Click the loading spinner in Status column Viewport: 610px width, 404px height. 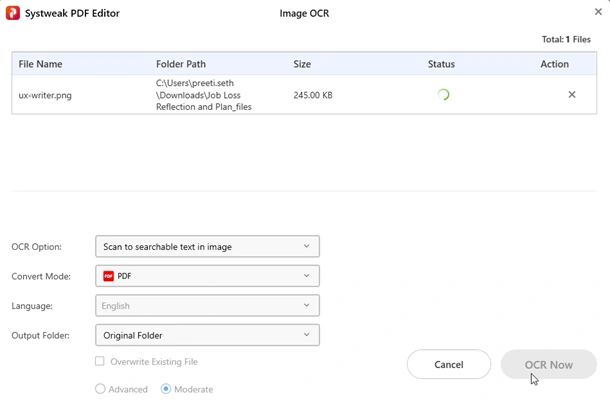click(443, 95)
